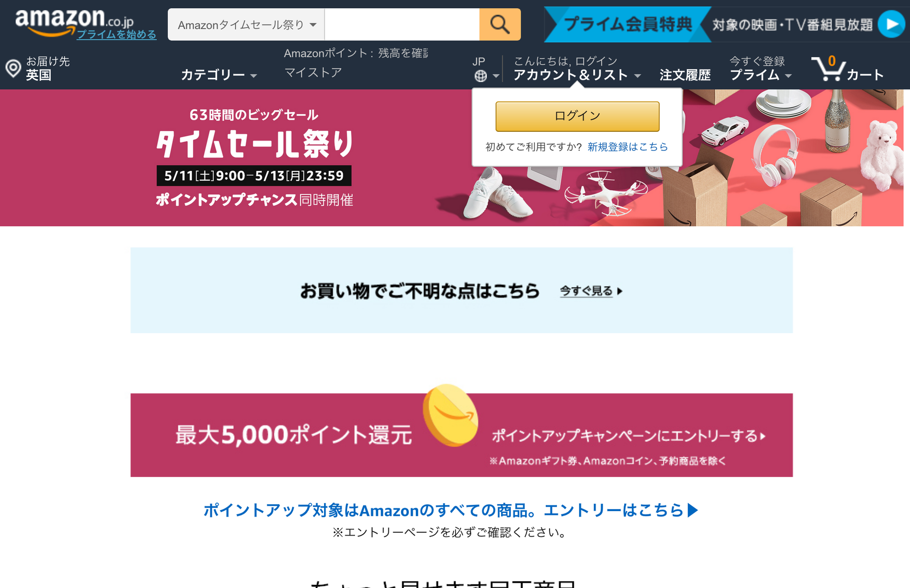Click the gold Amazon coin graphic
The image size is (910, 588).
click(x=450, y=416)
